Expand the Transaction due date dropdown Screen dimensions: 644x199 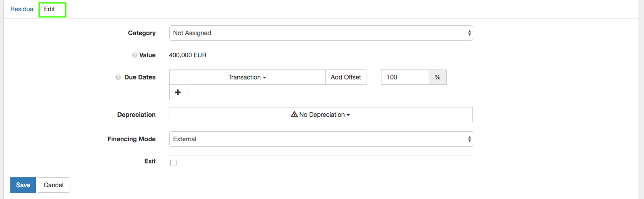[247, 77]
